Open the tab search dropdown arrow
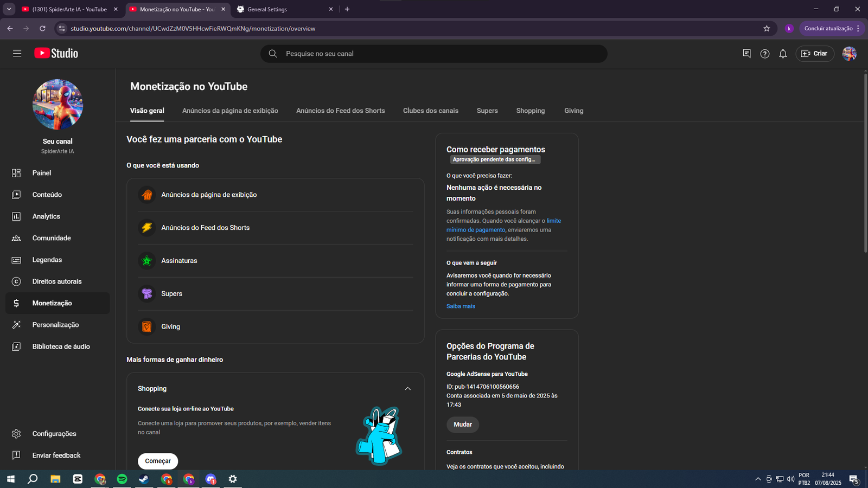The width and height of the screenshot is (868, 488). coord(9,9)
